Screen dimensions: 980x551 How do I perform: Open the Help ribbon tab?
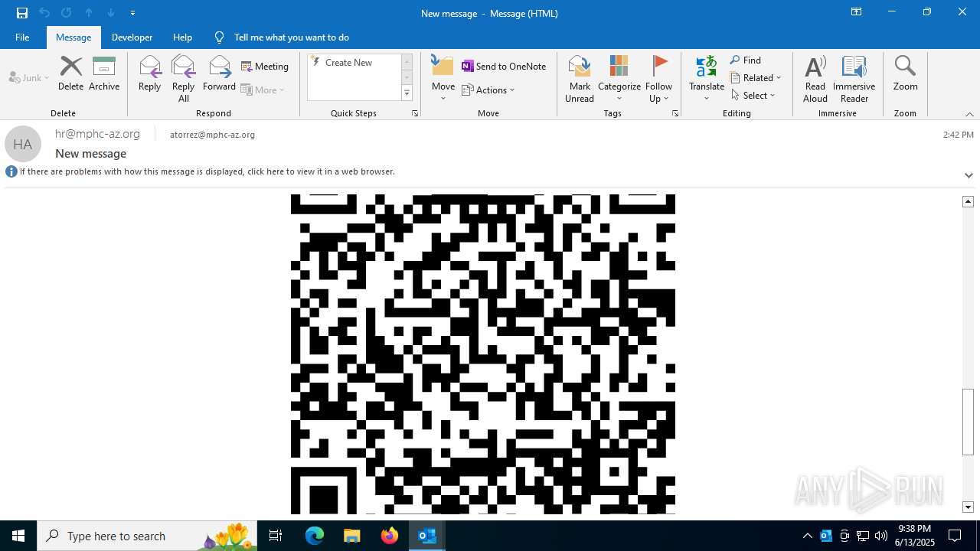182,37
